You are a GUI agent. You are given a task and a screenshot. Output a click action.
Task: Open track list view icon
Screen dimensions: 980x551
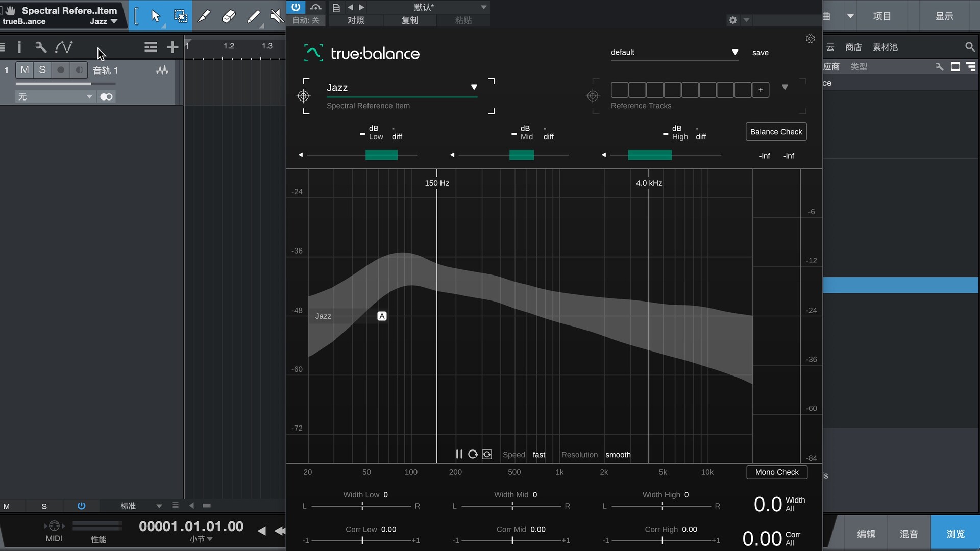[x=151, y=47]
